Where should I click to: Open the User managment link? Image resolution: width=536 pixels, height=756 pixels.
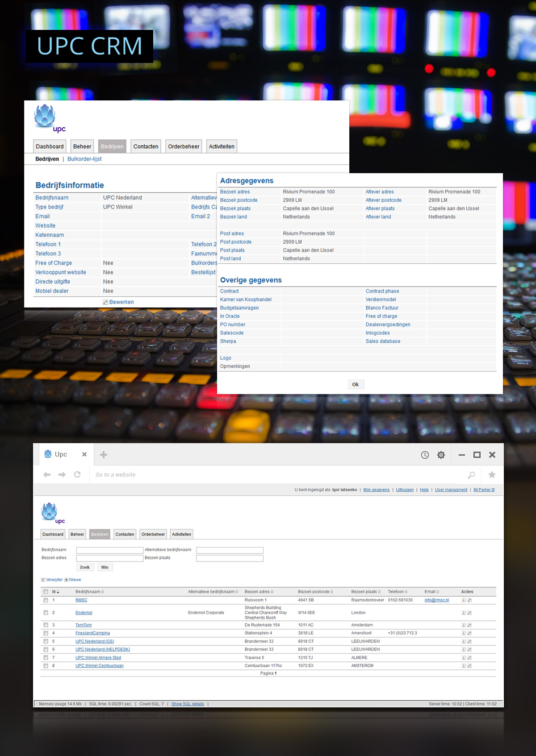click(451, 490)
